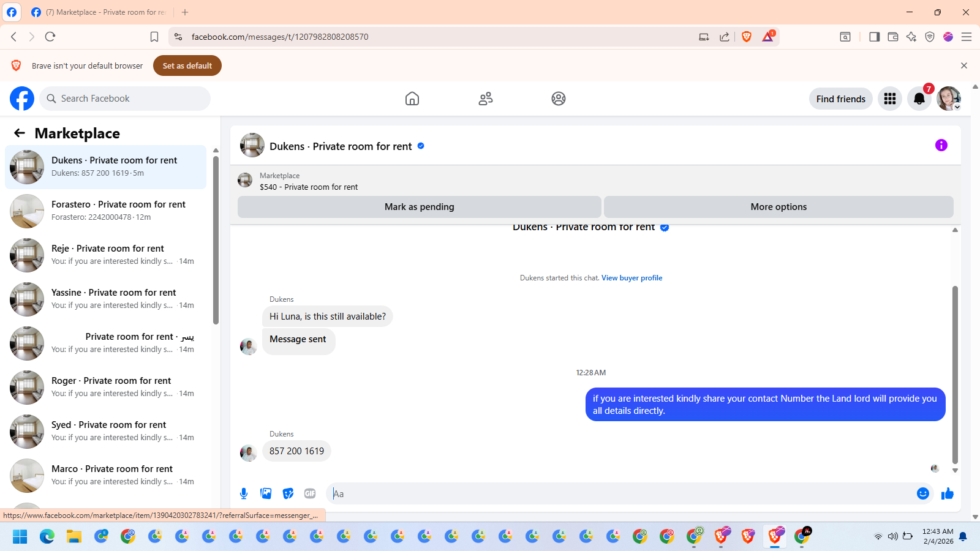Screen dimensions: 980x551
Task: Open the Friends icon in top navigation
Action: click(486, 99)
